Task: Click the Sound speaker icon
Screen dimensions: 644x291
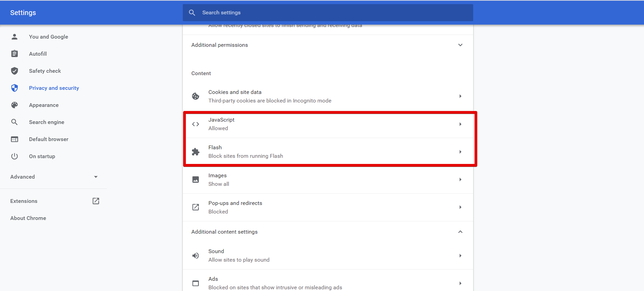Action: (195, 255)
